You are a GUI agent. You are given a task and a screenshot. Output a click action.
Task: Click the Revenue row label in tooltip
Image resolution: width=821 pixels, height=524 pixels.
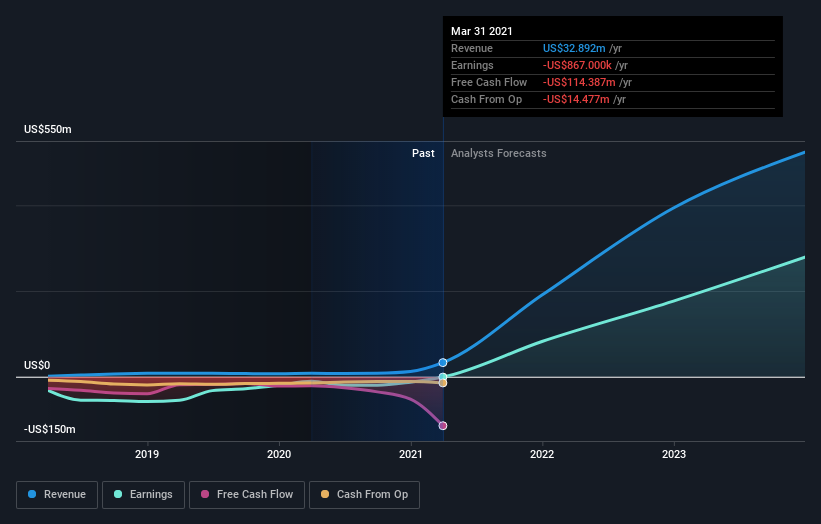coord(472,48)
